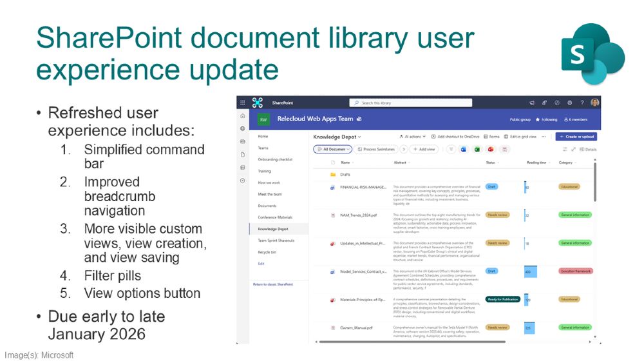The height and width of the screenshot is (363, 644).
Task: Click the horizontal scrollbar of the library
Action: point(412,342)
